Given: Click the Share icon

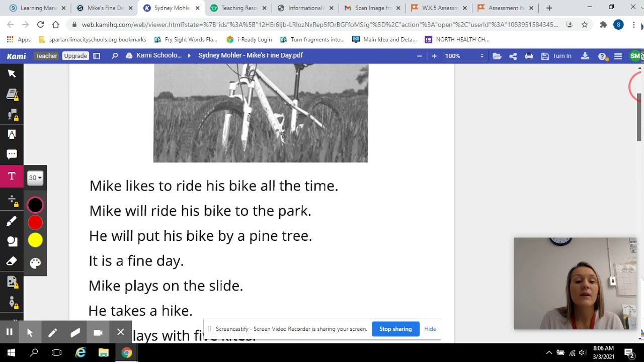Looking at the screenshot, I should 513,56.
